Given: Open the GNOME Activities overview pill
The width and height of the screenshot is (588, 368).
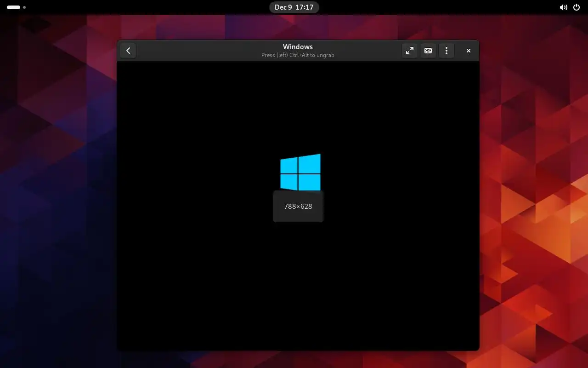Looking at the screenshot, I should pyautogui.click(x=17, y=7).
